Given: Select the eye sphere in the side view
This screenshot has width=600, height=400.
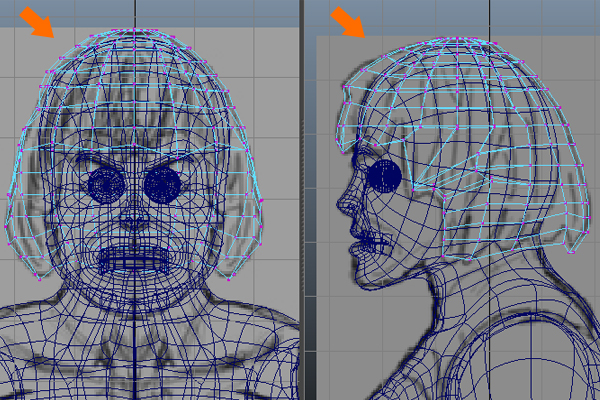Looking at the screenshot, I should point(385,176).
